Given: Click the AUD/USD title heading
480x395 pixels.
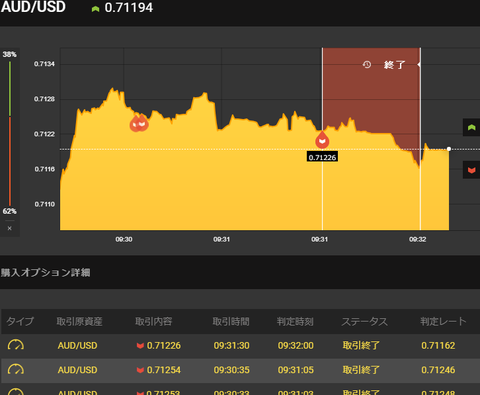Looking at the screenshot, I should (x=33, y=7).
